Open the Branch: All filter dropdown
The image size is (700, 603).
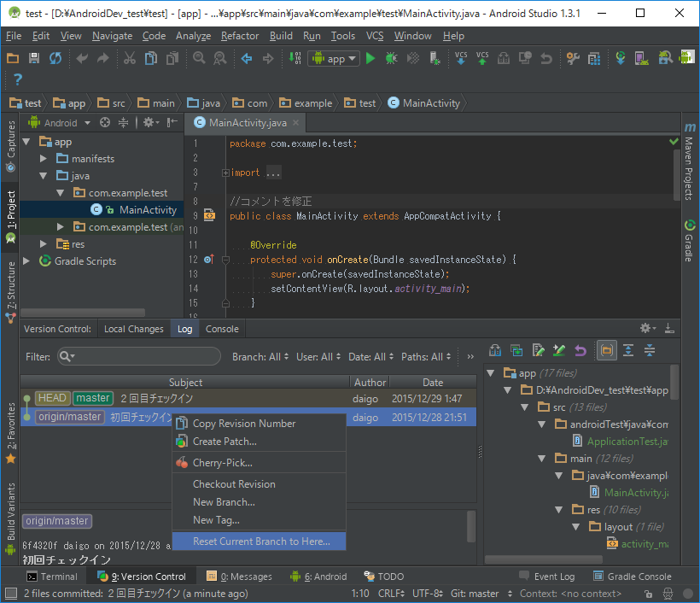pyautogui.click(x=260, y=356)
